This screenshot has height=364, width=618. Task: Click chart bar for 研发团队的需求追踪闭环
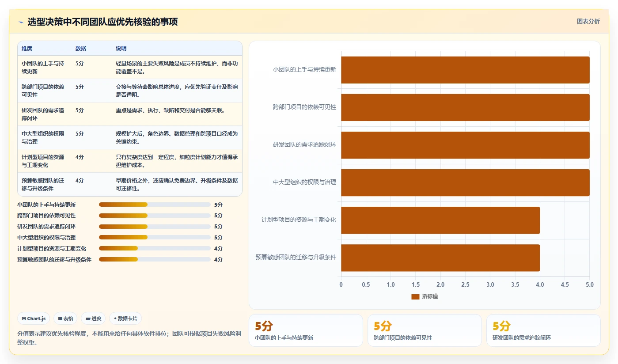465,145
